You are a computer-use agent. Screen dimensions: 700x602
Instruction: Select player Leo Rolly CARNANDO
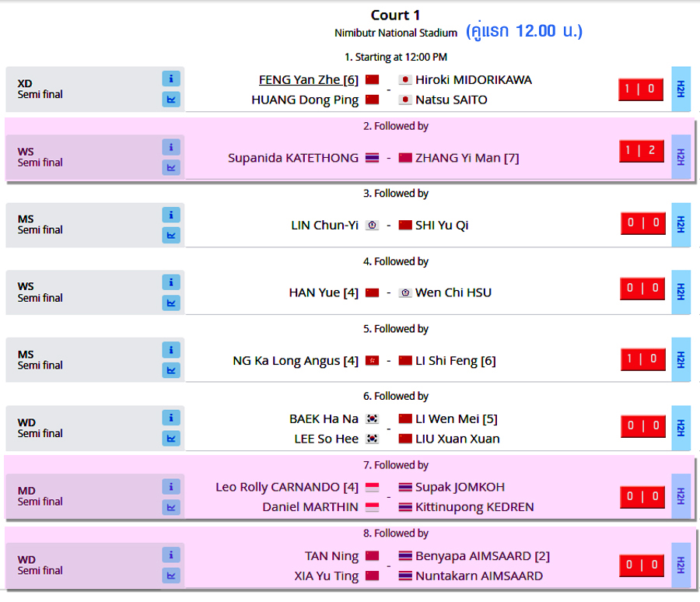point(278,487)
